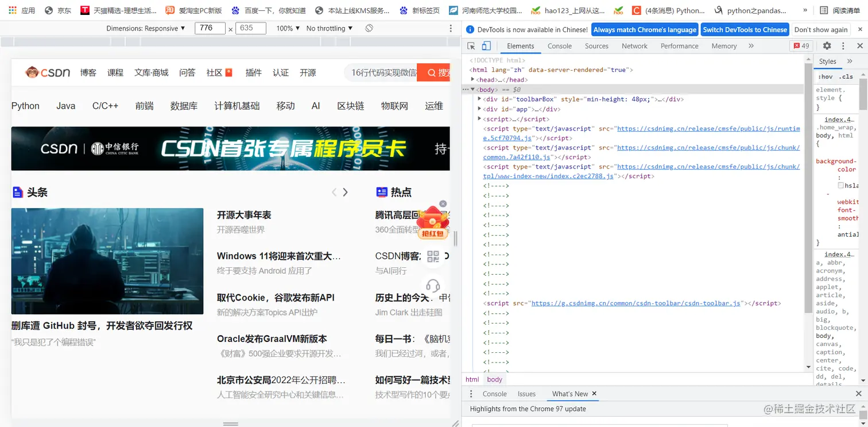Expand the toolbarBox div node
This screenshot has width=868, height=427.
click(479, 99)
